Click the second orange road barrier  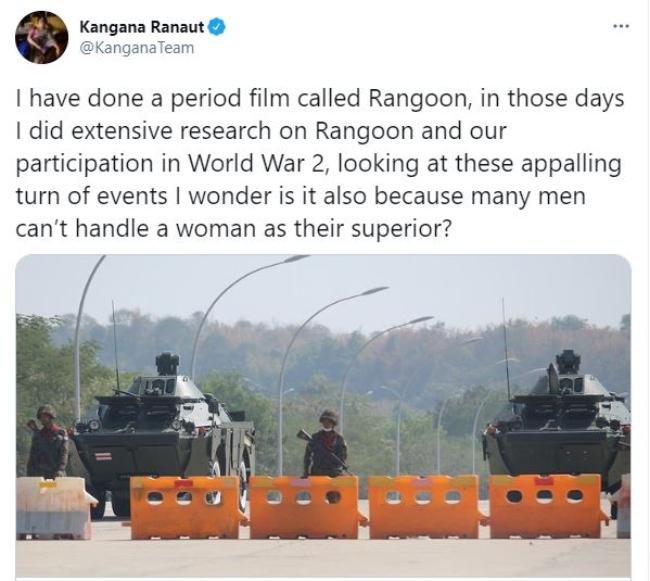coord(306,507)
